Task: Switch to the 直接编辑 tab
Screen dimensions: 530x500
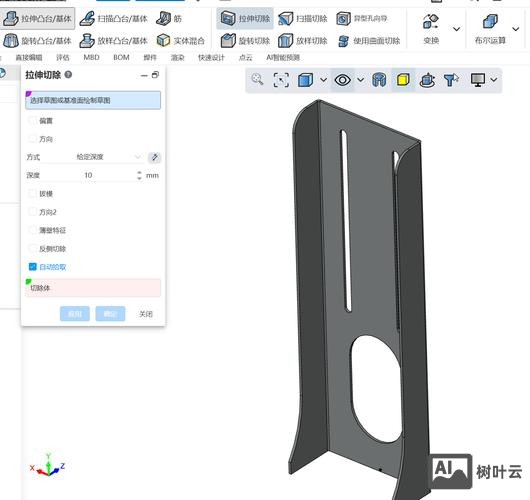Action: pyautogui.click(x=29, y=57)
